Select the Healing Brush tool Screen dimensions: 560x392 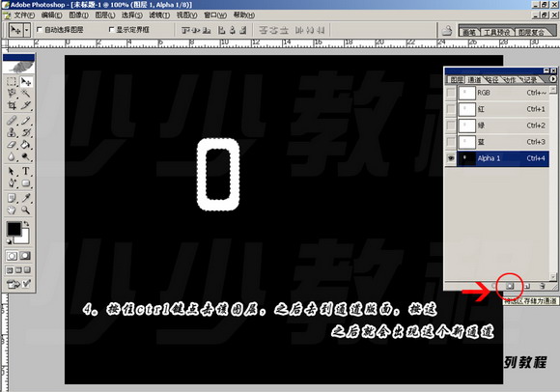12,121
